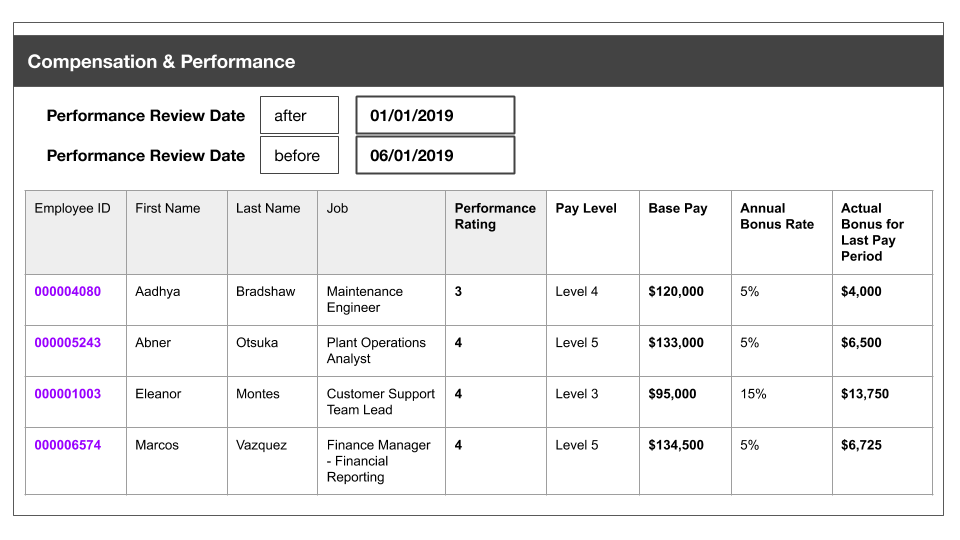Open the 'after' date condition dropdown
This screenshot has width=960, height=540.
(x=299, y=115)
